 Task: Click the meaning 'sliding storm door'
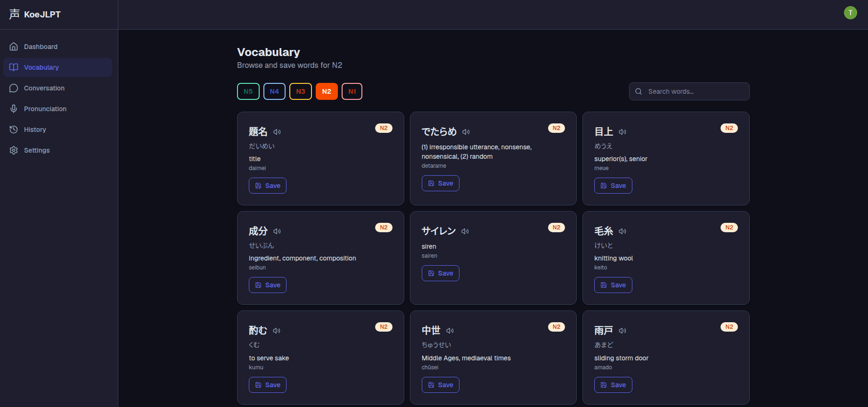point(621,358)
